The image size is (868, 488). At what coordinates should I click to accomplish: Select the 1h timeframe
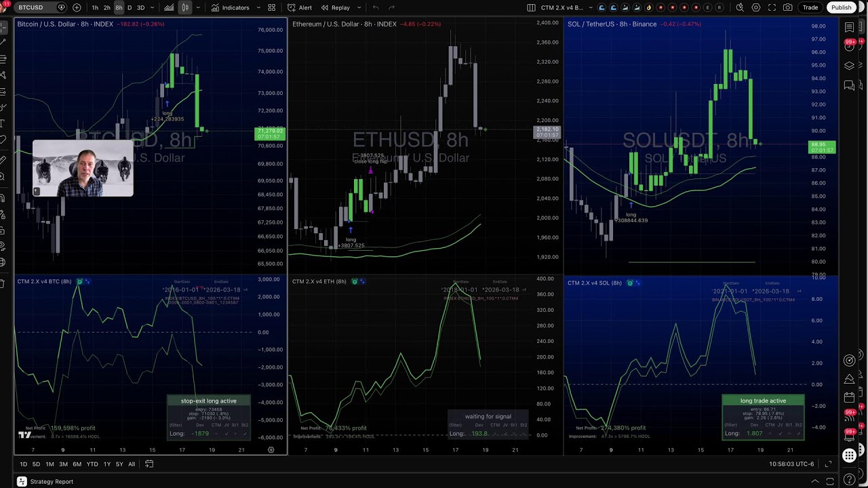tap(95, 7)
